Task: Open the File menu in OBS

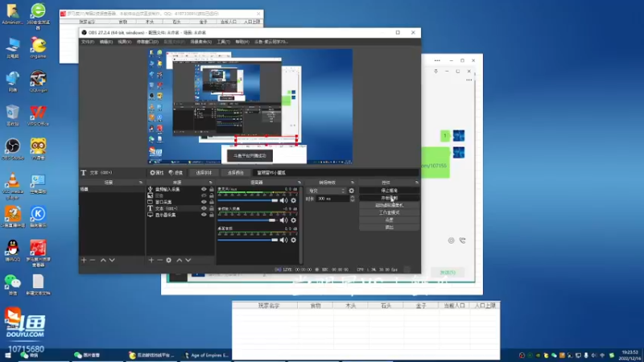Action: point(88,42)
